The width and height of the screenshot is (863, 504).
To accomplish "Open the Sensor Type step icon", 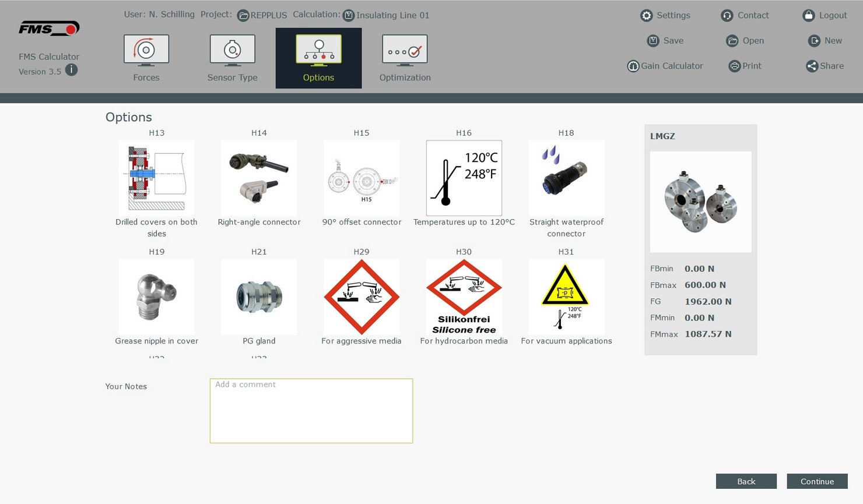I will pos(232,50).
